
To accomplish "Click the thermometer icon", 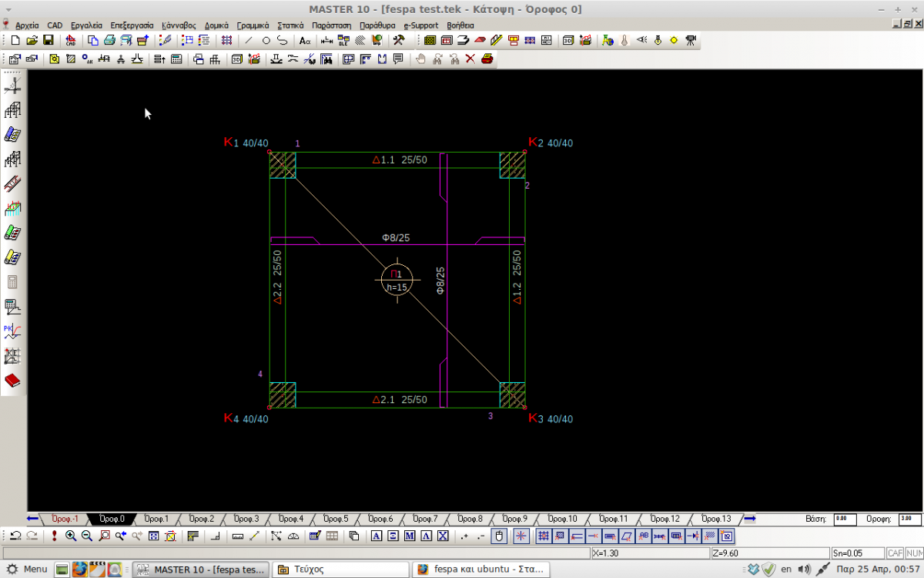I will [x=624, y=40].
